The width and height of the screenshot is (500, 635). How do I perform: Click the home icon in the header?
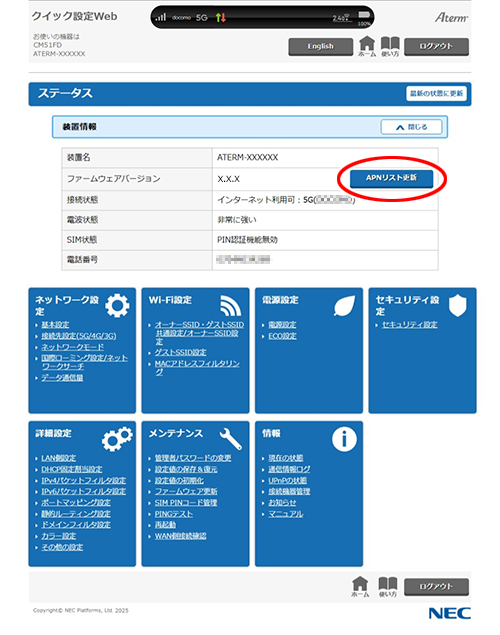(367, 46)
